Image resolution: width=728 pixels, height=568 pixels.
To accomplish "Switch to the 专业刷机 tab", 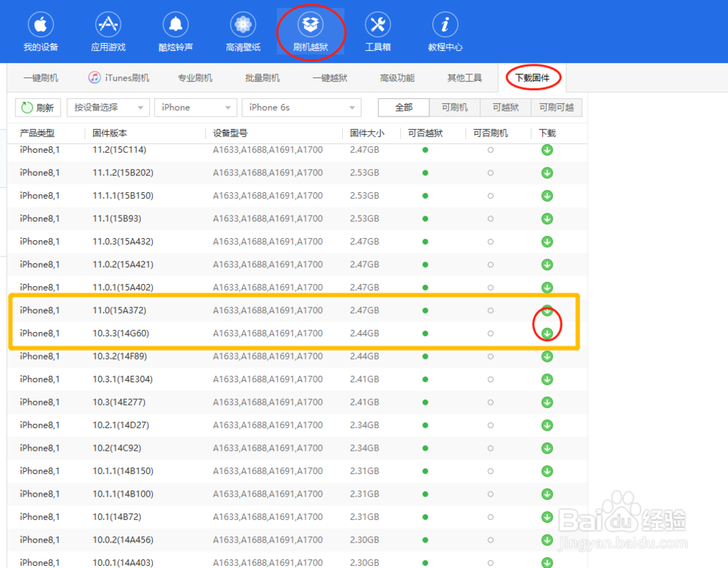I will [195, 78].
